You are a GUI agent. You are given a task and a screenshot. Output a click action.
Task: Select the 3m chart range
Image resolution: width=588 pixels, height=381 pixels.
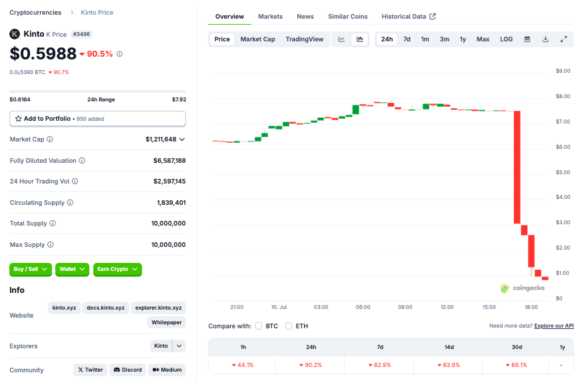445,39
